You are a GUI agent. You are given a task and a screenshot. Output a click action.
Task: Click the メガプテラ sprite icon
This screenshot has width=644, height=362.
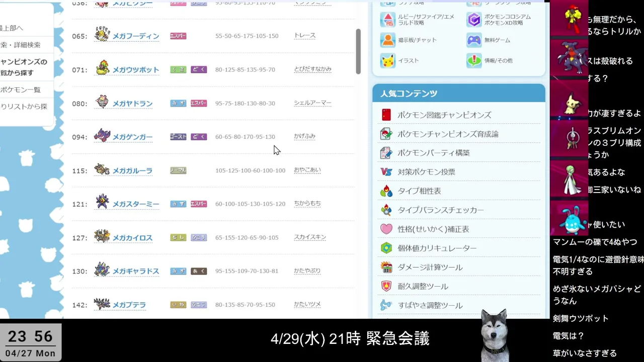coord(102,304)
